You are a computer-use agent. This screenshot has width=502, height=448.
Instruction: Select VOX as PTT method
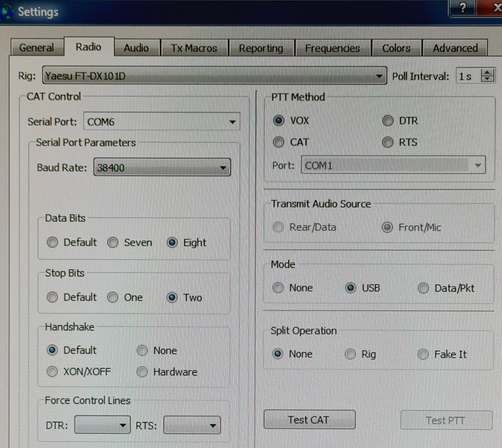(x=291, y=121)
